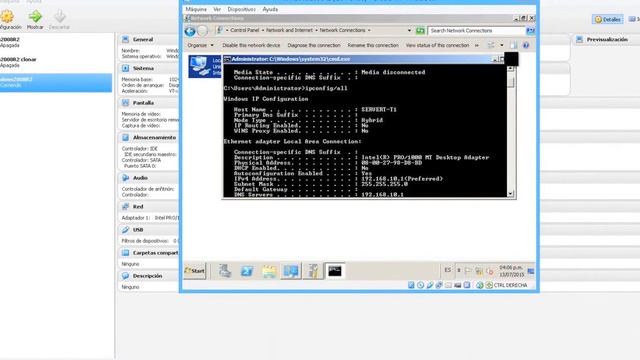Click the guest Start button

pos(195,271)
